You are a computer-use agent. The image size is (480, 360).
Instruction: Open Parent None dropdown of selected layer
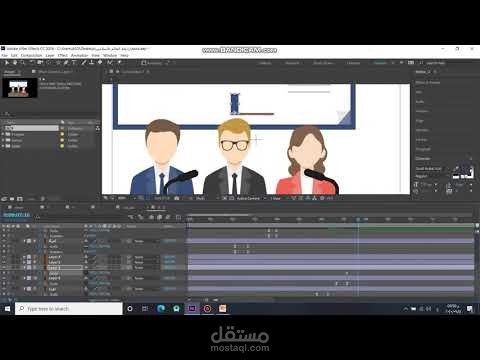(145, 268)
